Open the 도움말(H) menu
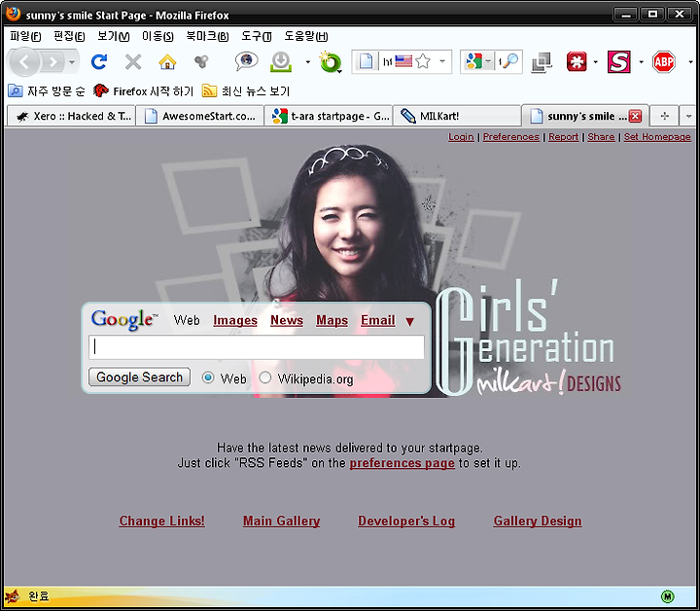Image resolution: width=700 pixels, height=611 pixels. click(x=306, y=36)
